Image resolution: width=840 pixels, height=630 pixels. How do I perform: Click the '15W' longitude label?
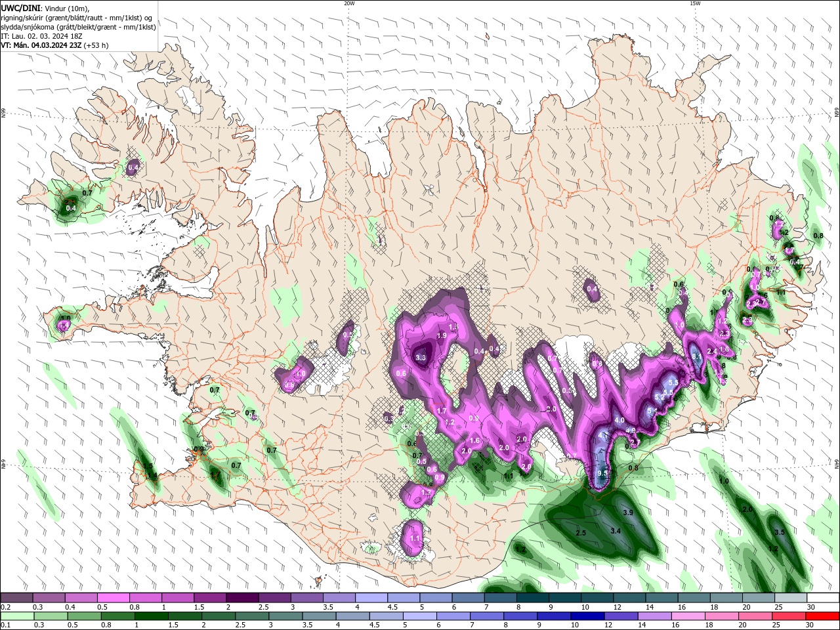(695, 3)
